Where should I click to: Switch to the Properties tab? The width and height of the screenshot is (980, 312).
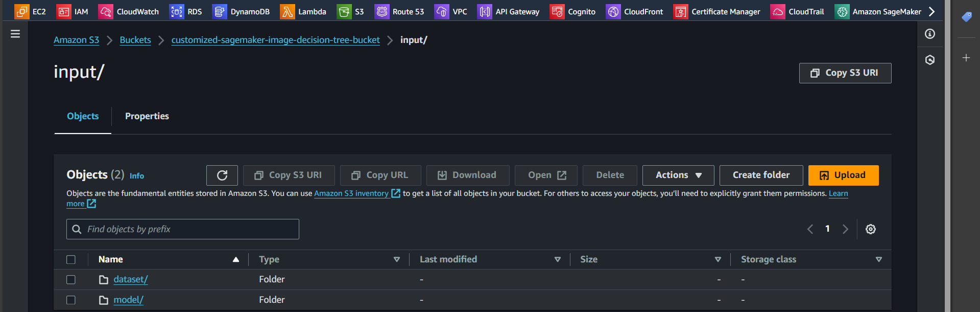(x=147, y=116)
